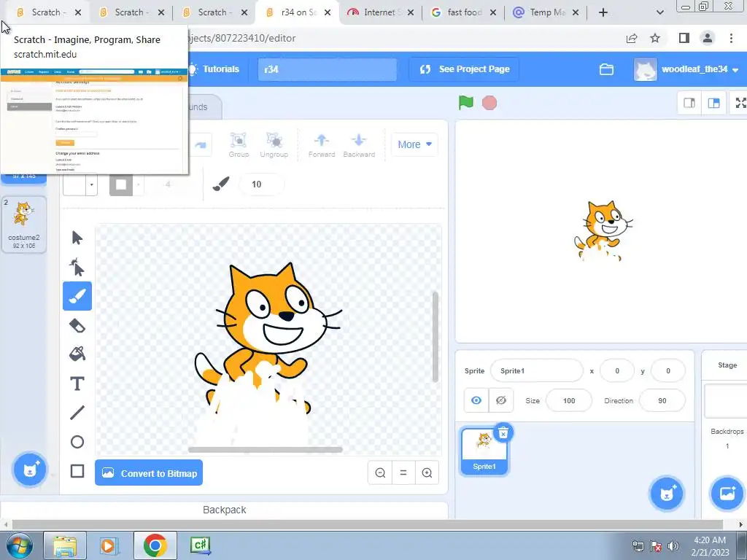
Task: Select the Brush tool in the tool column
Action: tap(77, 296)
